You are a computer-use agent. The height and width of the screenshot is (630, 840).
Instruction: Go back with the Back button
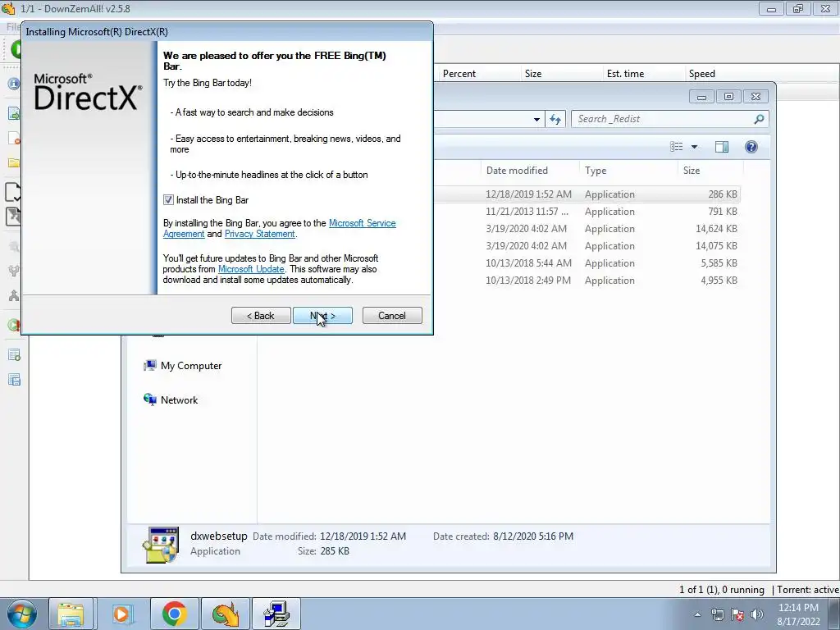(261, 316)
